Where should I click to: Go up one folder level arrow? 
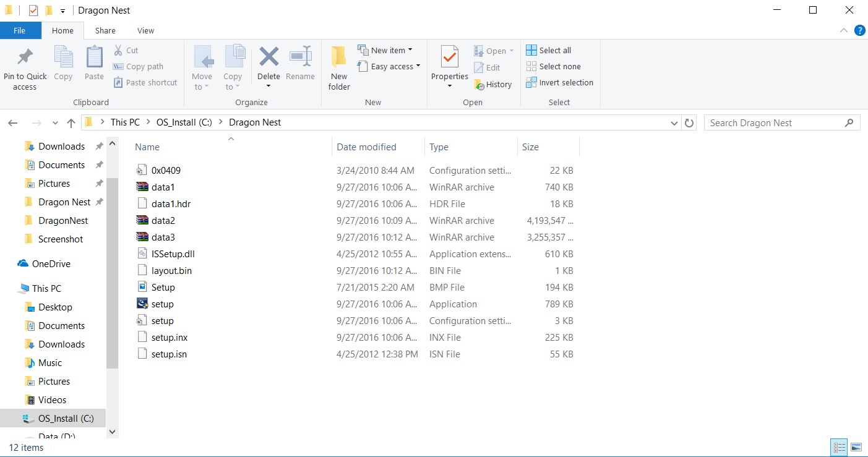71,122
